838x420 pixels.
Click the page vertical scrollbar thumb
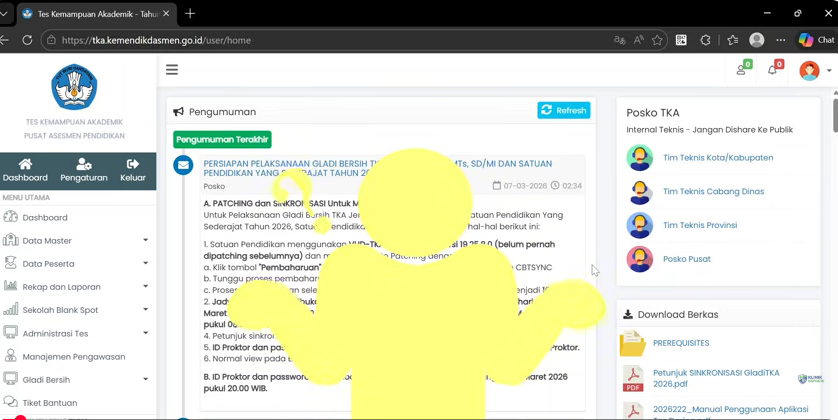[x=835, y=114]
